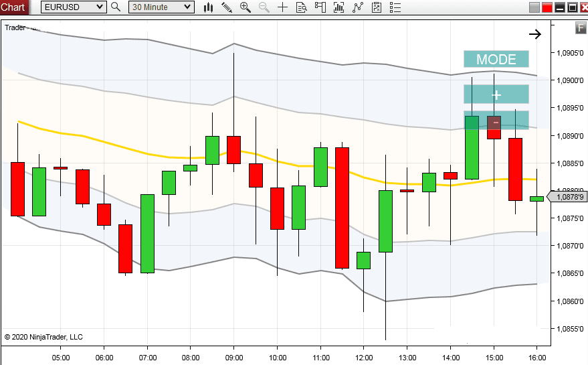Image resolution: width=588 pixels, height=365 pixels.
Task: Click the teal plus button
Action: point(496,94)
